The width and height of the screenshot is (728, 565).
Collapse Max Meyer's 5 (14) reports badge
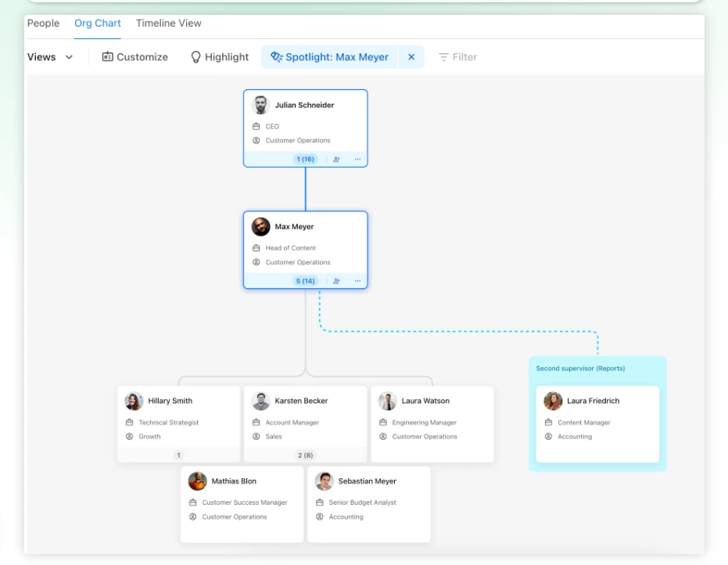tap(306, 281)
